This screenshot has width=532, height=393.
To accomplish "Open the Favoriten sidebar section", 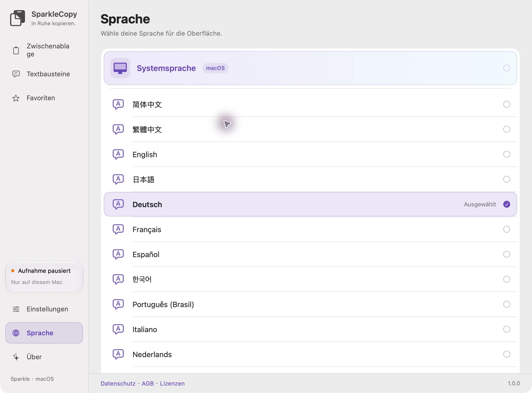I will click(44, 98).
